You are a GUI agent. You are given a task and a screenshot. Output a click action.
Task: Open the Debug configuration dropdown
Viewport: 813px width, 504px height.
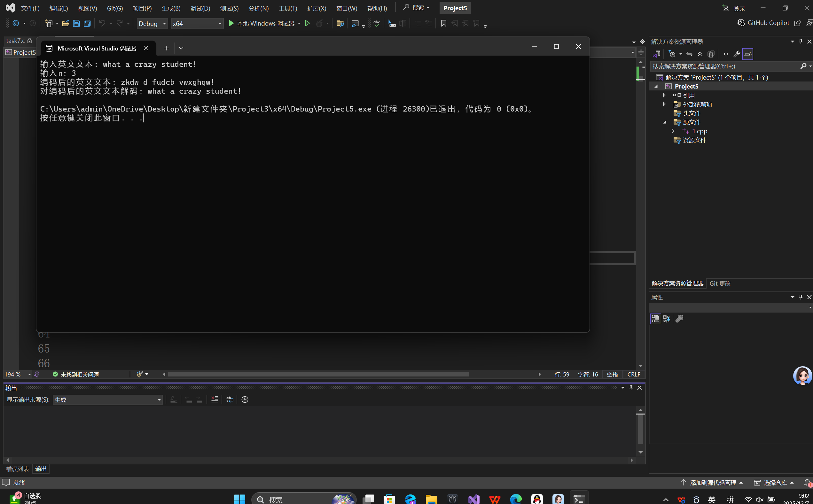point(152,23)
